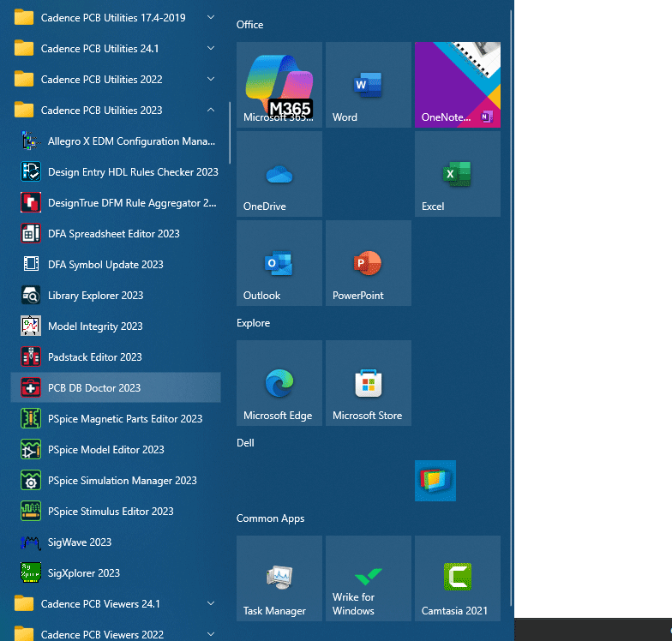Open DesignTrue DFM Rule Aggregator icon
Screen dimensions: 672x641
(31, 202)
